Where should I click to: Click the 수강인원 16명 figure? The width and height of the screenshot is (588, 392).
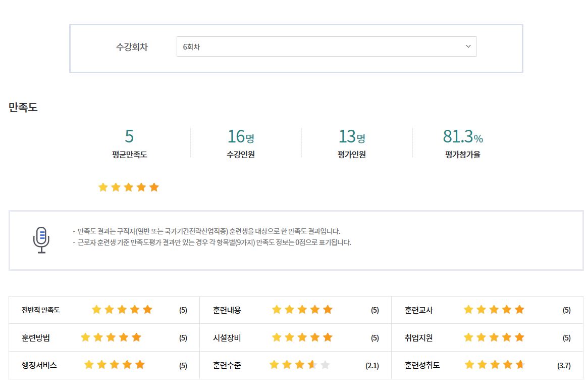point(241,136)
